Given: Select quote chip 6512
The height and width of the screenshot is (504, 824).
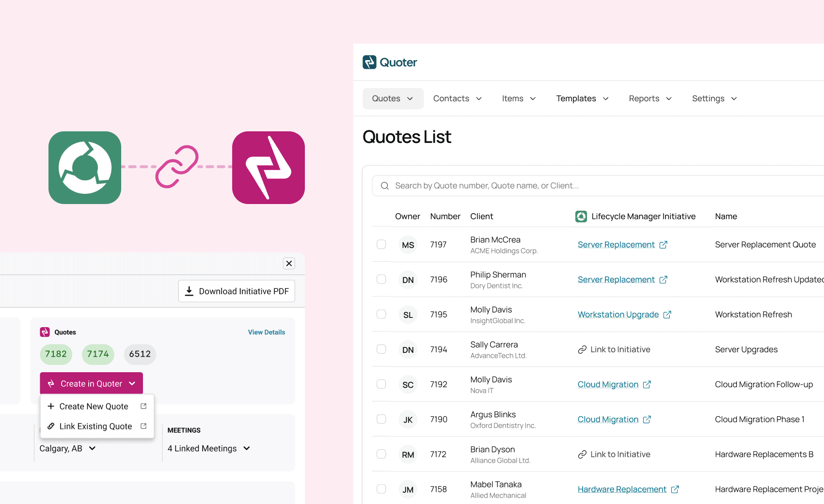Looking at the screenshot, I should [140, 354].
